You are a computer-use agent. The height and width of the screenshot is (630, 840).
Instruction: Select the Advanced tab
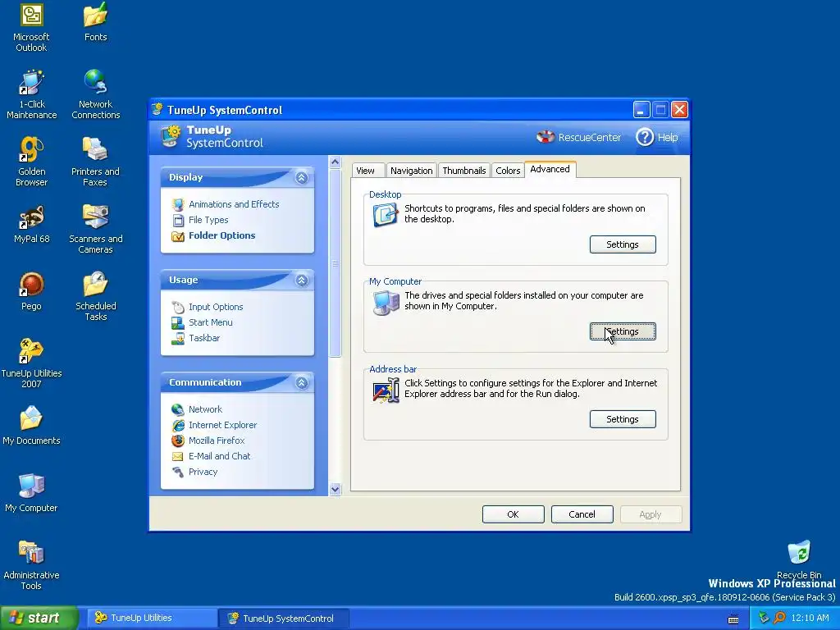coord(550,169)
